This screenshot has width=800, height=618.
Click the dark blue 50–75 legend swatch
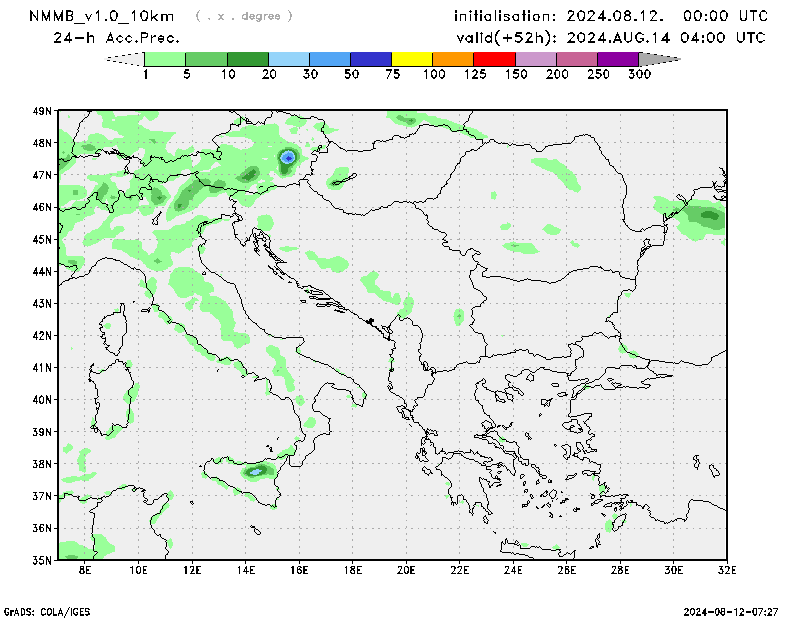coord(372,60)
